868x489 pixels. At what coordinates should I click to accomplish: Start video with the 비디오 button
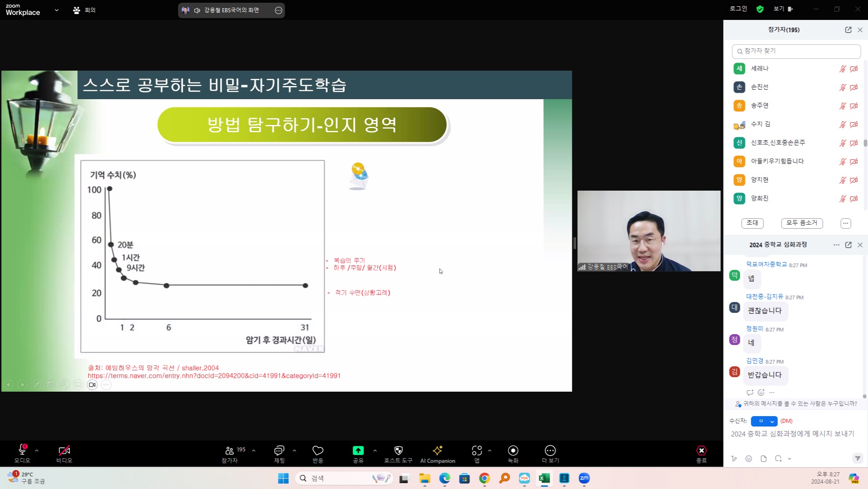[x=64, y=454]
